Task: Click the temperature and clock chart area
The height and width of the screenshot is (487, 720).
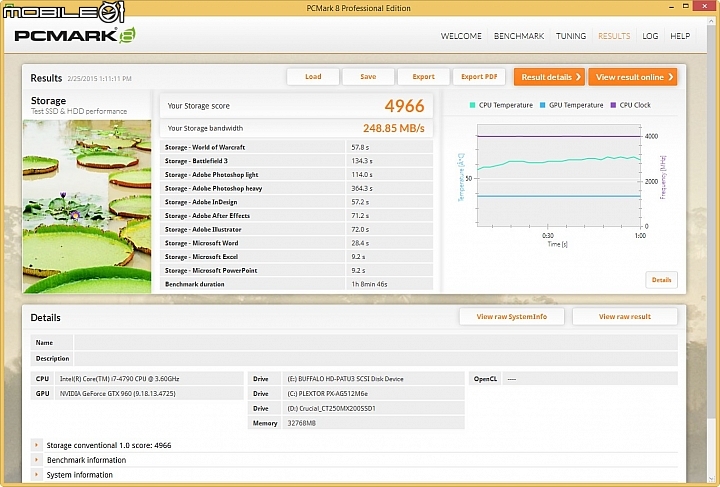Action: pyautogui.click(x=559, y=175)
